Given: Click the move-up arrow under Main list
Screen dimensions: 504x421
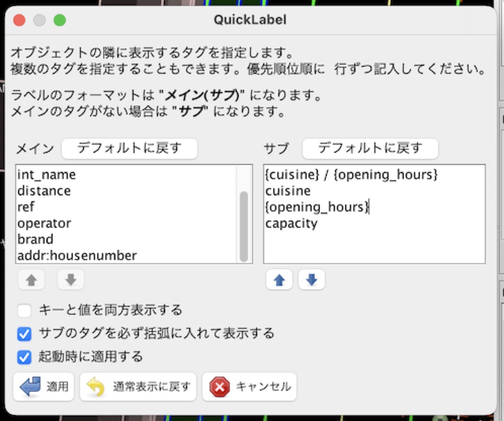Looking at the screenshot, I should (31, 280).
